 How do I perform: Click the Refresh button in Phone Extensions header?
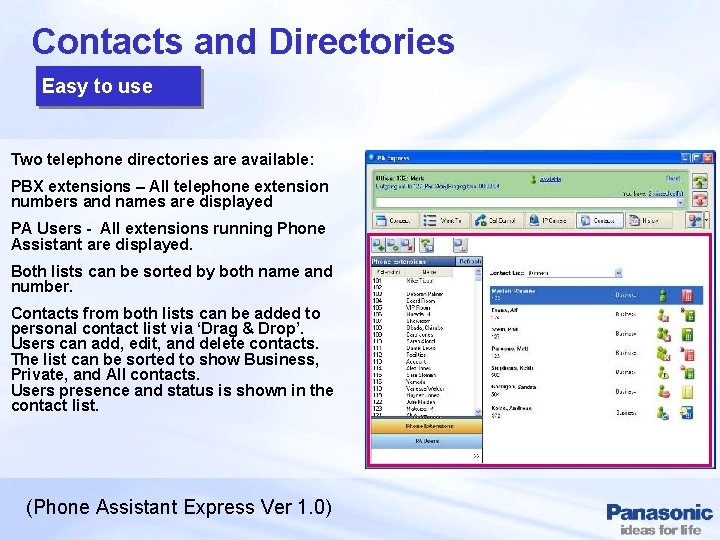(x=469, y=261)
